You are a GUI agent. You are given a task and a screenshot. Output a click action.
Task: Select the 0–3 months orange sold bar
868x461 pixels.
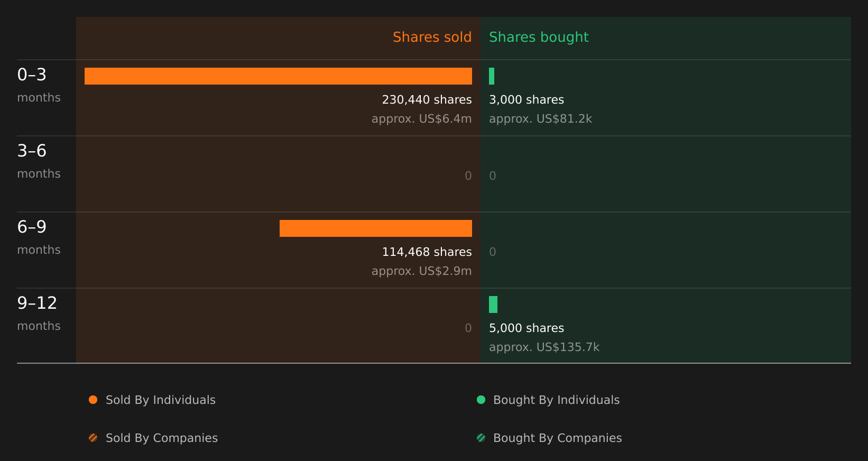pos(278,76)
